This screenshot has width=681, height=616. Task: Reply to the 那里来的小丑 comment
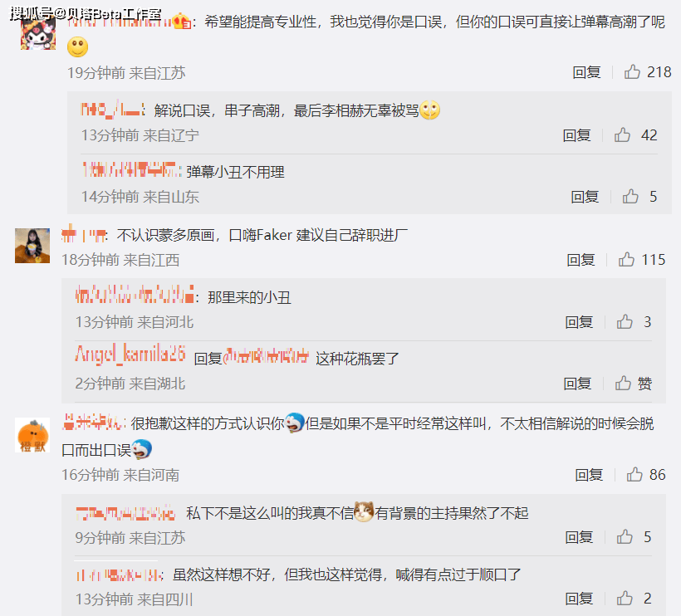579,322
